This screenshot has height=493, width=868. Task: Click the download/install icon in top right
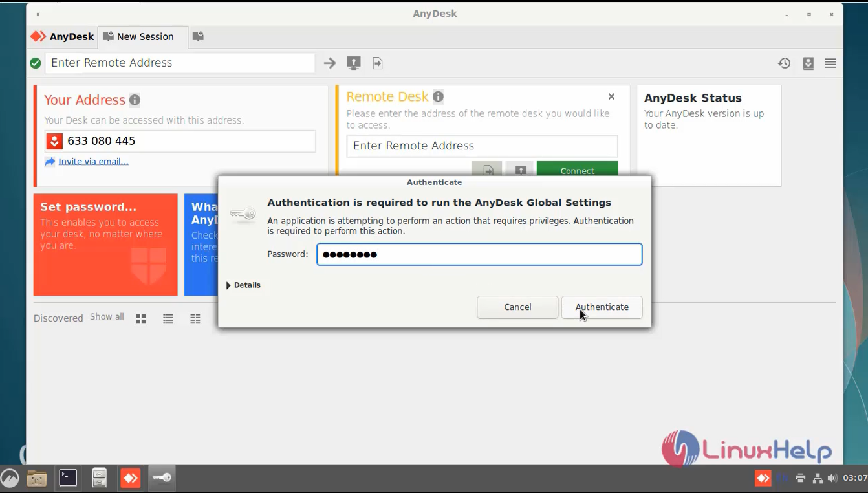pos(808,63)
